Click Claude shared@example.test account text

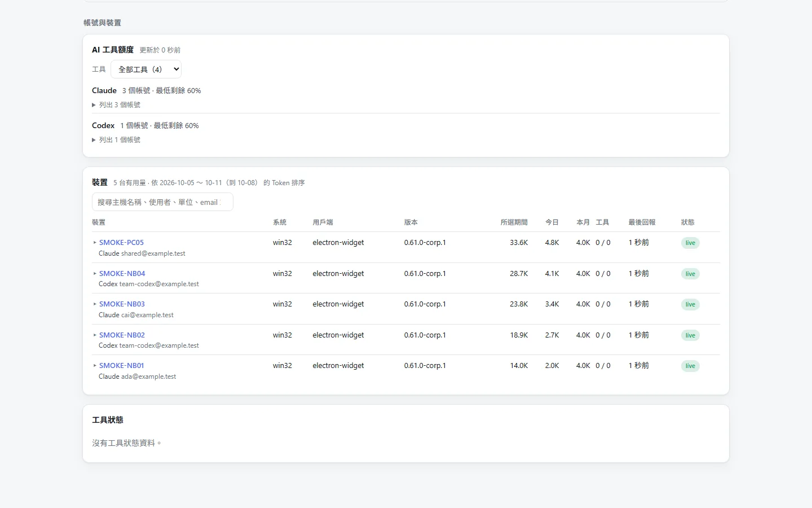[142, 254]
